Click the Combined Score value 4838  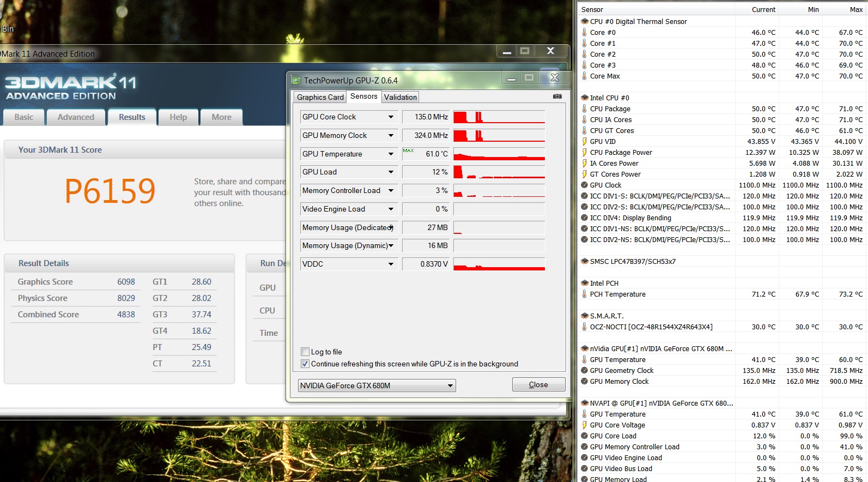pos(126,315)
